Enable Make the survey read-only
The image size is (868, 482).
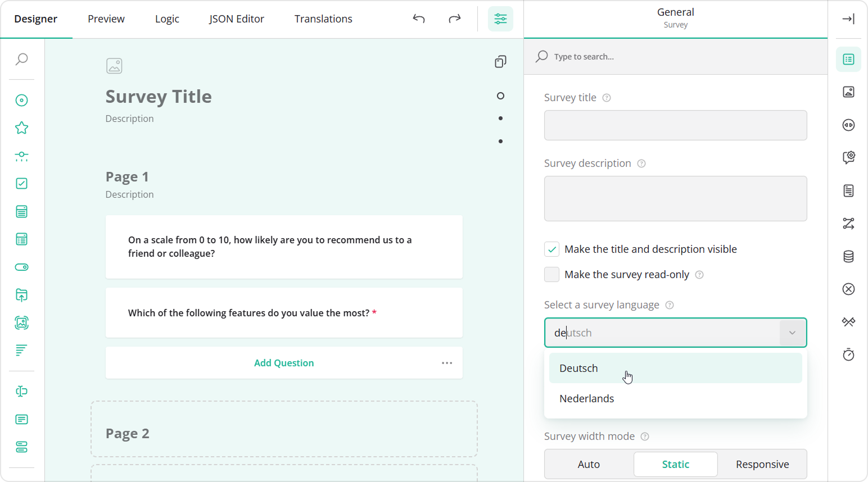[551, 274]
